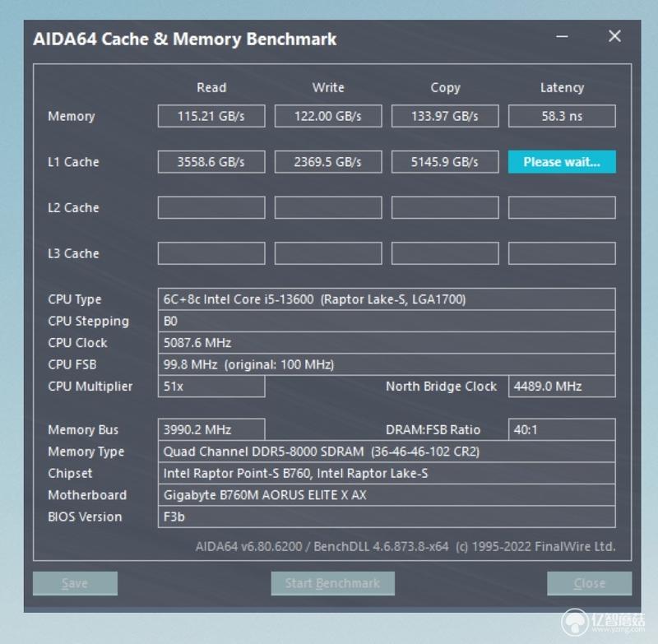
Task: Click the empty L2 Cache Latency field
Action: 562,207
